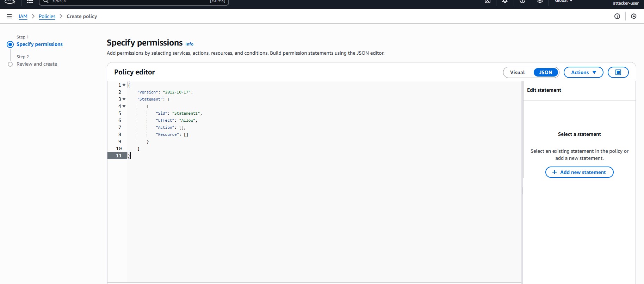Collapse the code fold on line 4
The height and width of the screenshot is (284, 644).
tap(124, 106)
